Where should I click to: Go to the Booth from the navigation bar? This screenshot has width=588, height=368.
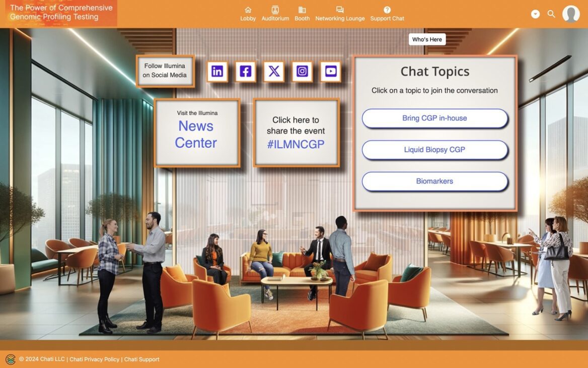point(302,14)
